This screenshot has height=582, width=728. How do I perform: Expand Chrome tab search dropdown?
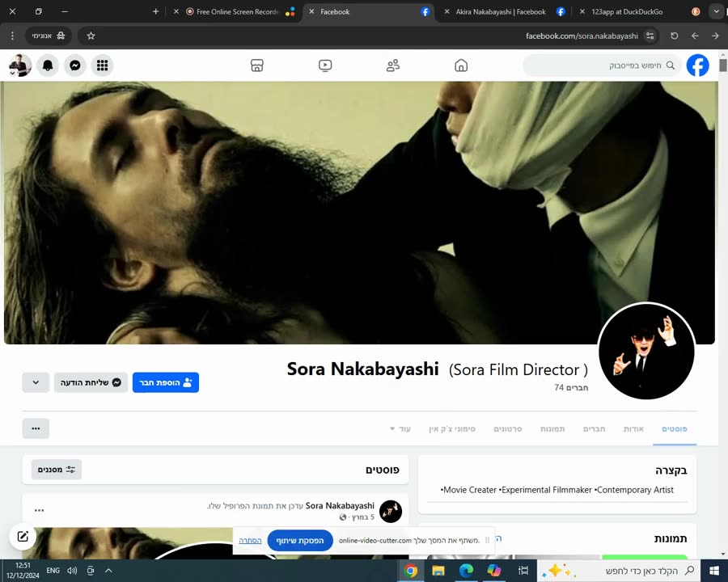click(x=716, y=11)
